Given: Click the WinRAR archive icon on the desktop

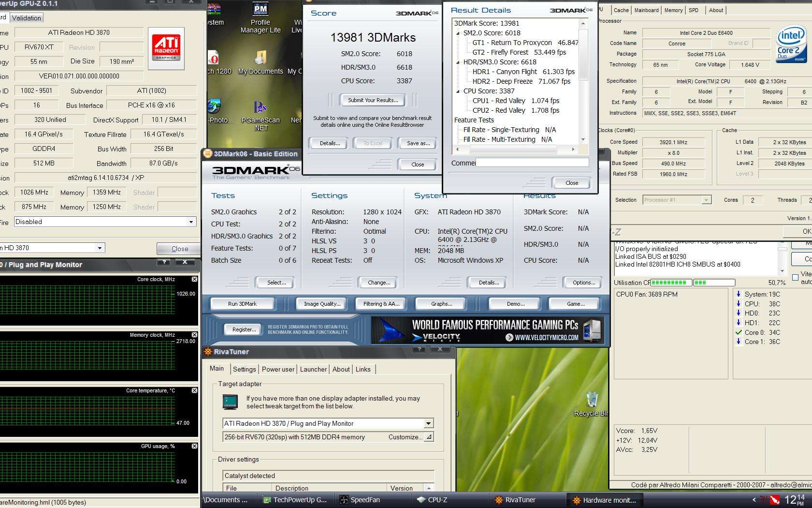Looking at the screenshot, I should pyautogui.click(x=214, y=10).
